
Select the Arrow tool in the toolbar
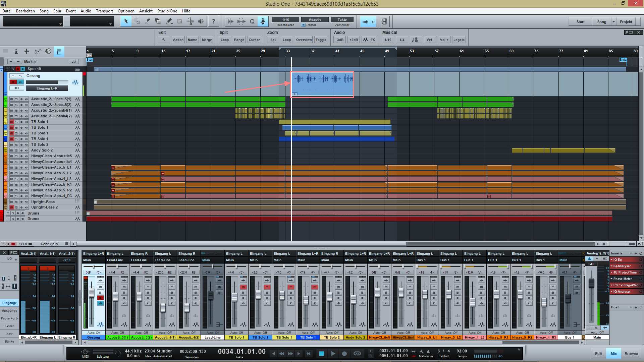[x=126, y=21]
